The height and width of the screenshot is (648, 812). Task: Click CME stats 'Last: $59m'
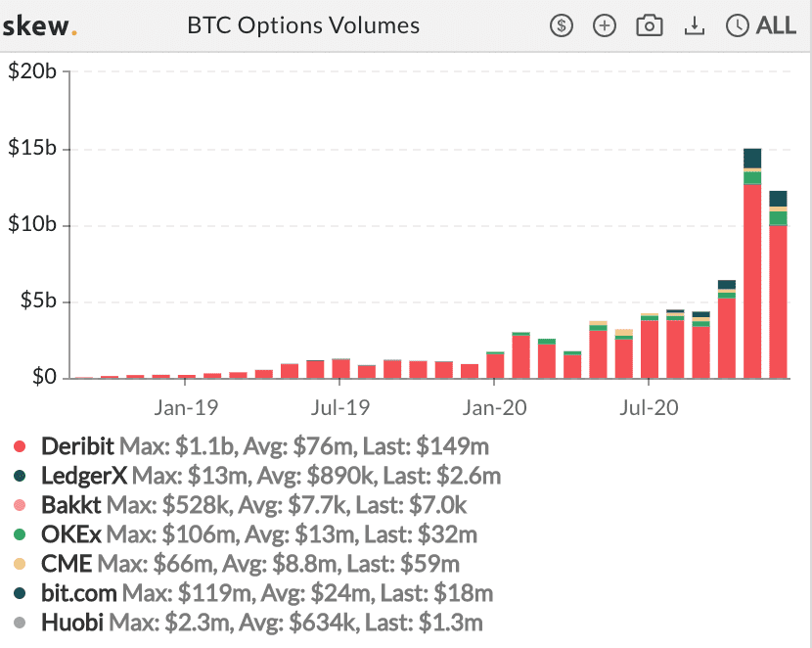[403, 564]
